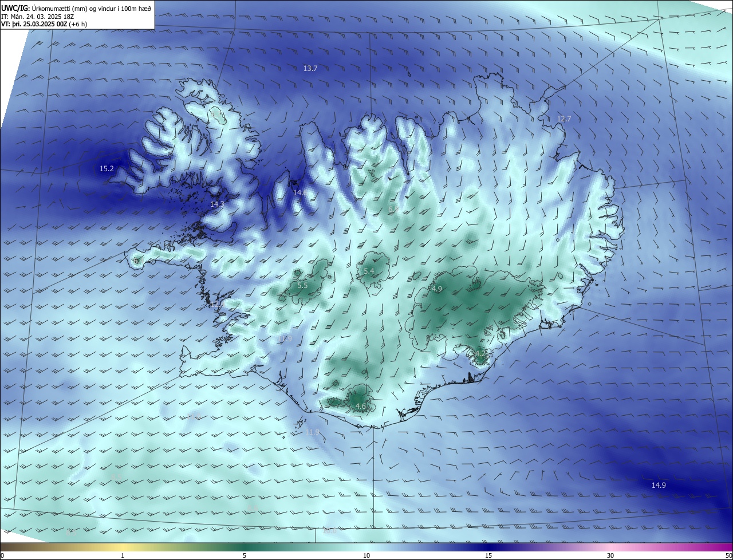Image resolution: width=733 pixels, height=560 pixels.
Task: Click the 50 tick on the color scale
Action: 728,555
